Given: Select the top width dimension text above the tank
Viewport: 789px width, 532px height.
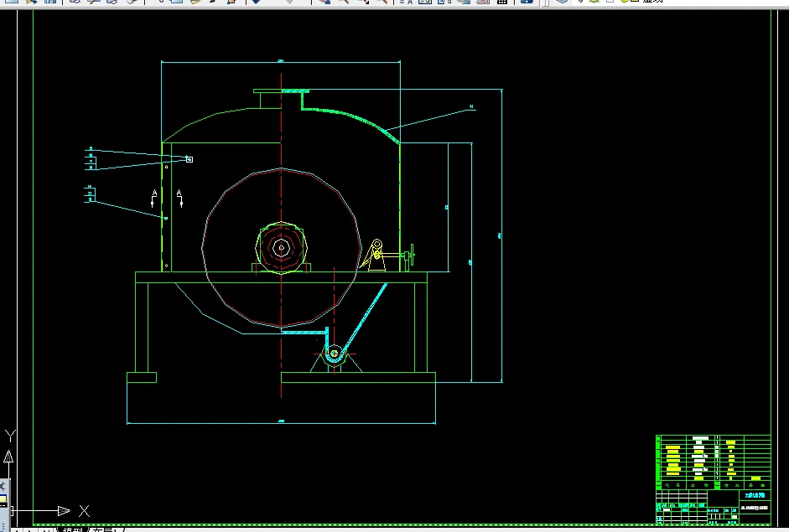Looking at the screenshot, I should tap(281, 61).
